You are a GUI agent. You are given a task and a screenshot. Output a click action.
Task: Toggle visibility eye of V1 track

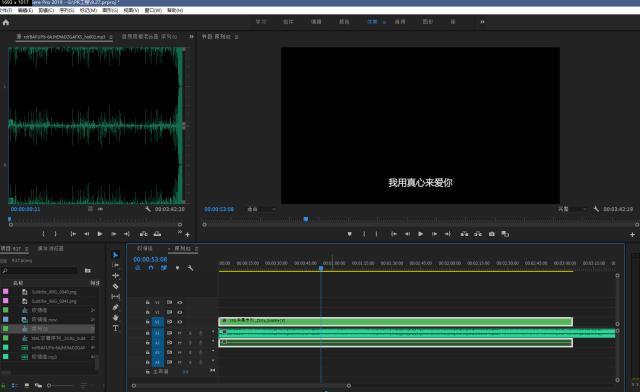coord(180,322)
